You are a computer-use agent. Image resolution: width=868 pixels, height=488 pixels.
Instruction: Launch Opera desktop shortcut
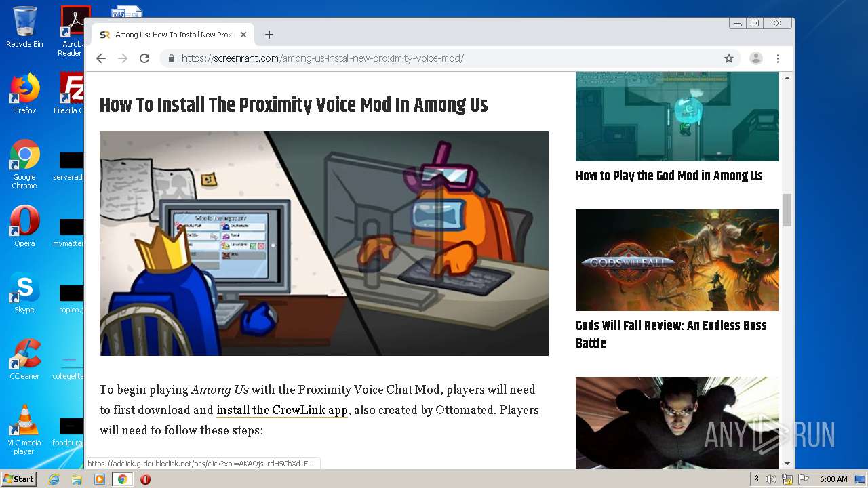(x=24, y=226)
